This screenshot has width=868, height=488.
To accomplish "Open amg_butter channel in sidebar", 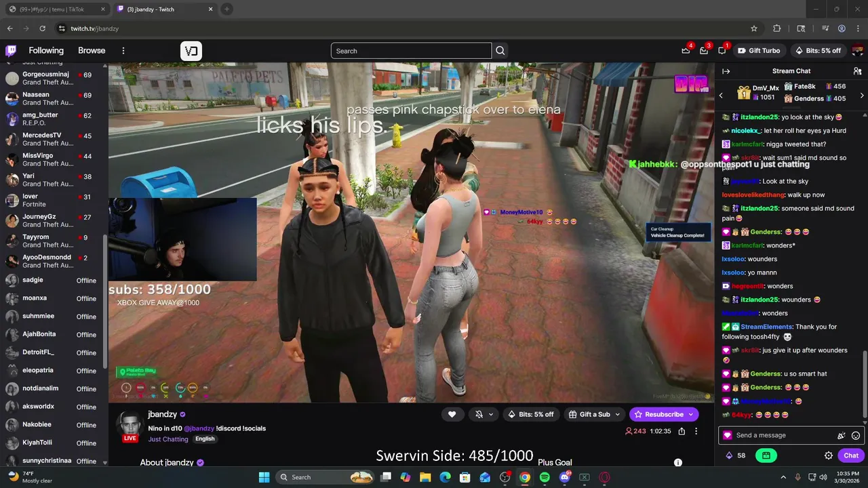I will pyautogui.click(x=53, y=119).
